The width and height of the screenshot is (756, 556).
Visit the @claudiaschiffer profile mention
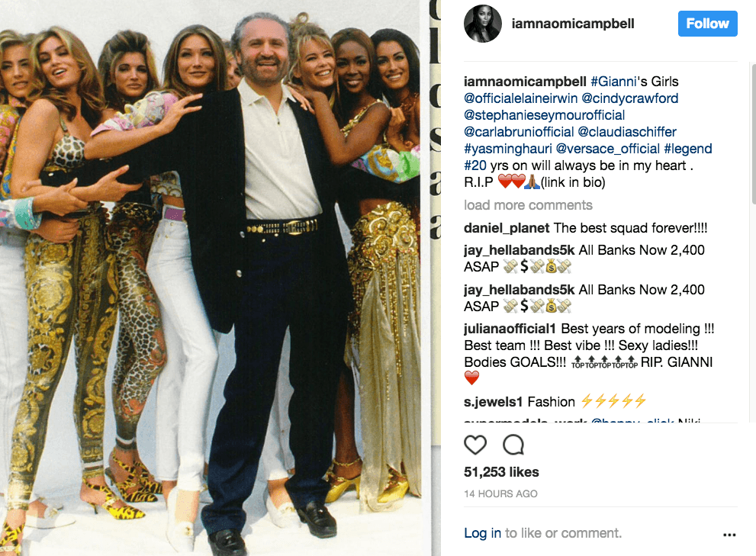(627, 132)
